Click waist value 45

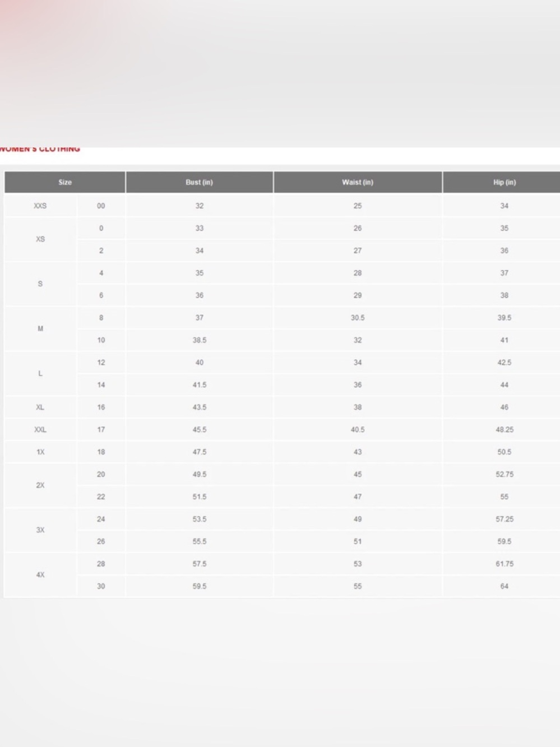coord(358,474)
